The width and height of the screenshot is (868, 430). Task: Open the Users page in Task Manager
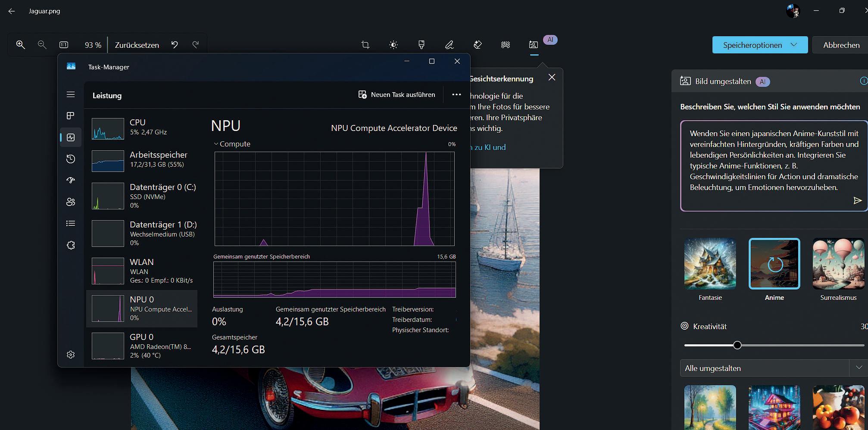click(x=71, y=202)
